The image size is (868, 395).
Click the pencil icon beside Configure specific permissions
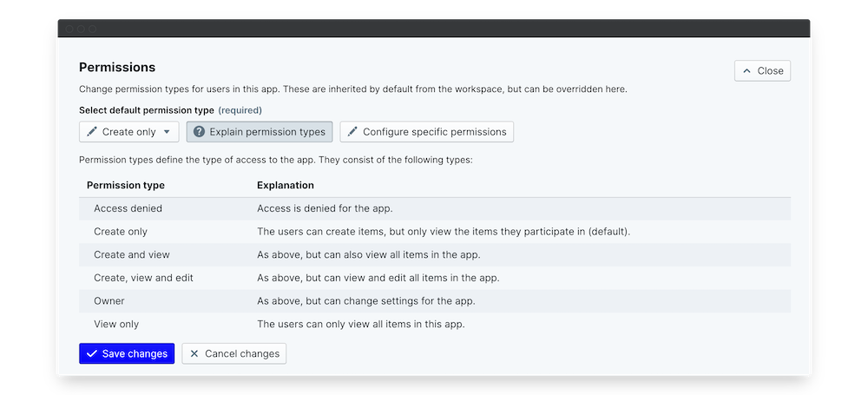[x=352, y=132]
